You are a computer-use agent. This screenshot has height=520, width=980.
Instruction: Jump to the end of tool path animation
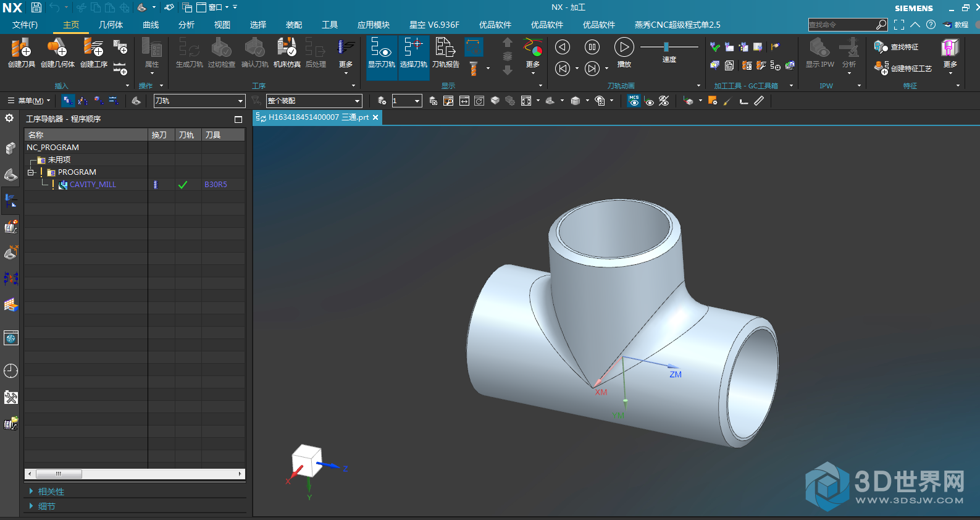tap(592, 68)
